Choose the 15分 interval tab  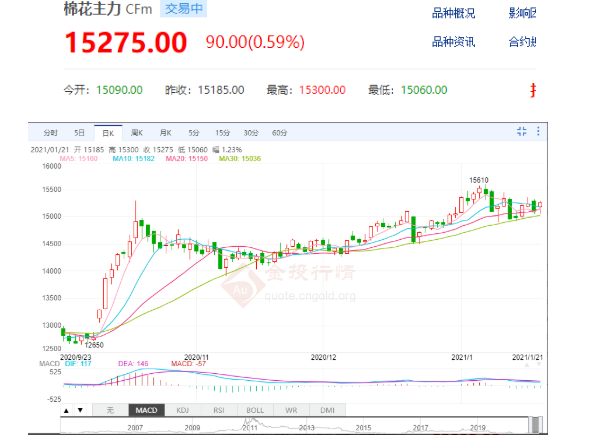222,133
